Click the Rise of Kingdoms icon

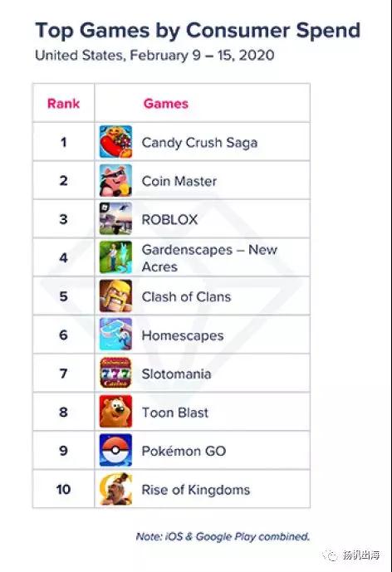tap(115, 489)
